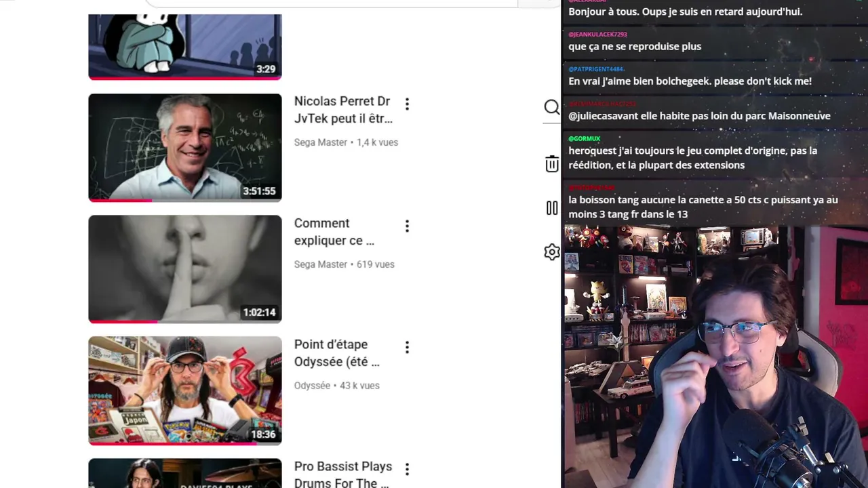Screen dimensions: 868x488
Task: Click chat message starting 'la boisson tang aucune'
Action: [x=703, y=207]
